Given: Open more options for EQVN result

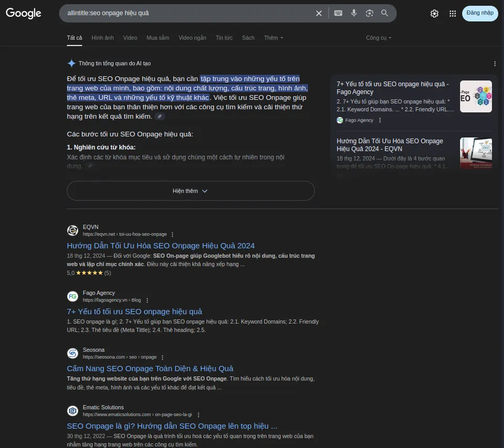Looking at the screenshot, I should click(x=173, y=235).
